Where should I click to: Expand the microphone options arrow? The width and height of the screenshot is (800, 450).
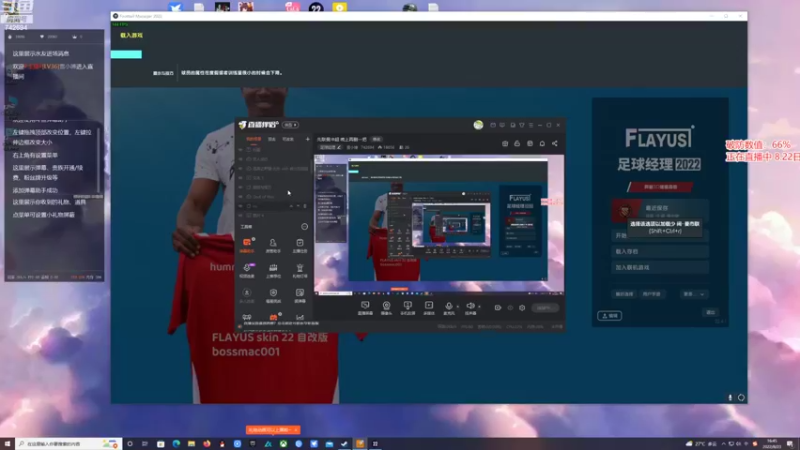pyautogui.click(x=457, y=307)
